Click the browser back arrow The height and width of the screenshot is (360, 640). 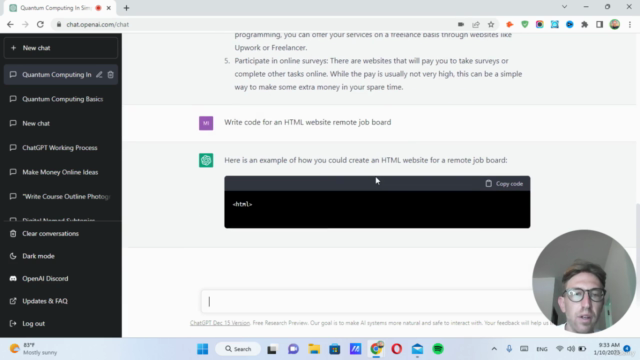pyautogui.click(x=10, y=24)
